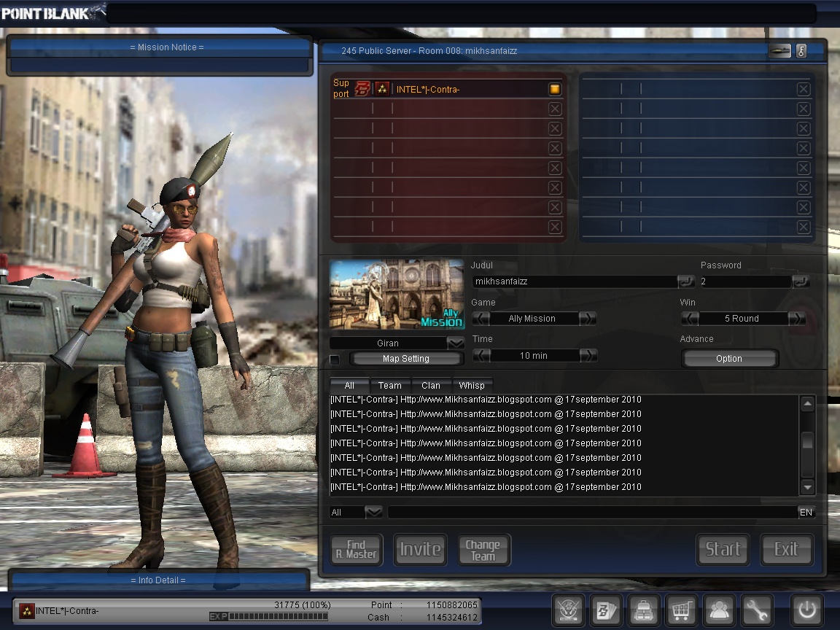The width and height of the screenshot is (840, 630).
Task: Click the Point value 1150882065
Action: tap(451, 604)
